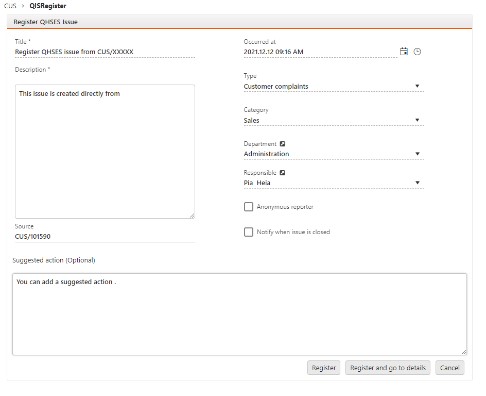Click the icon next to Responsible label
This screenshot has height=396, width=486.
coord(282,172)
